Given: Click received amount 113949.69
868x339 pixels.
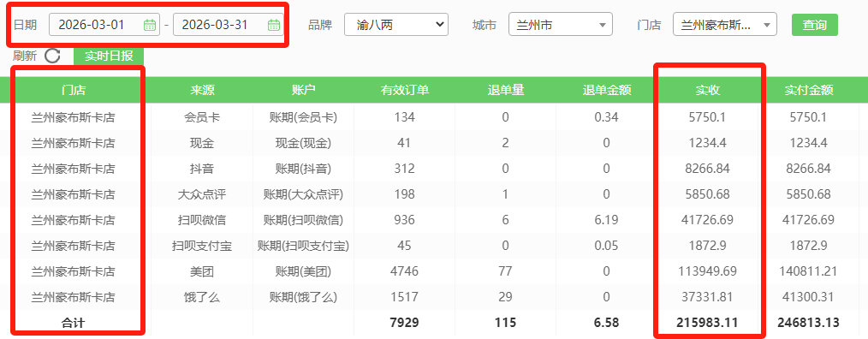Looking at the screenshot, I should [707, 271].
